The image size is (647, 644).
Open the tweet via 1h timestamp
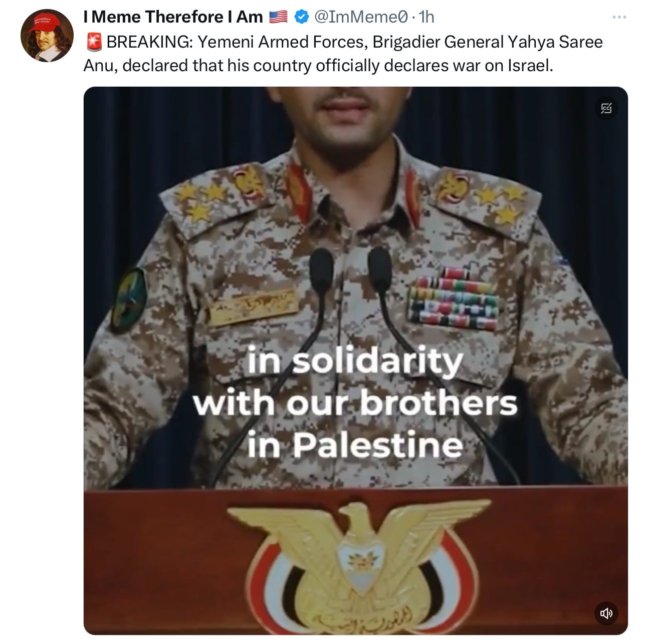tap(426, 17)
